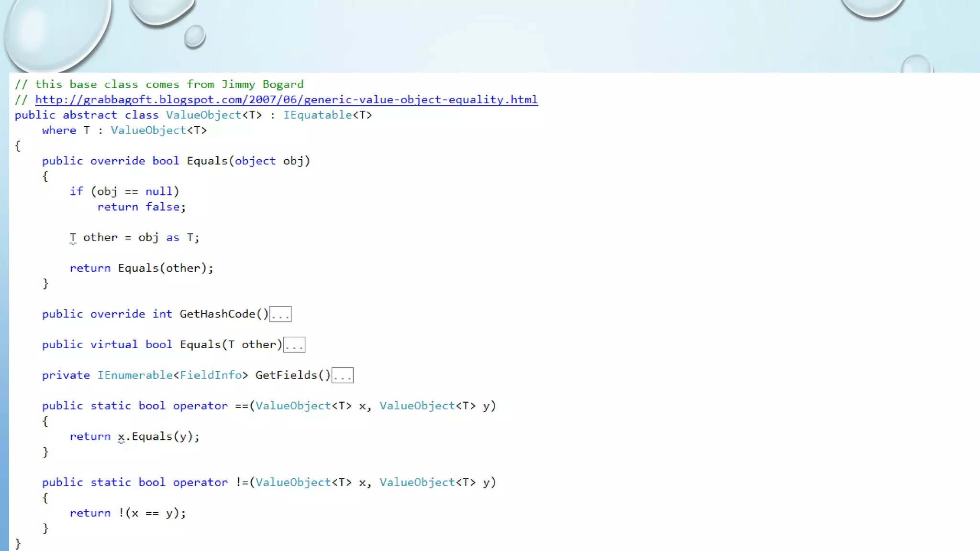Click the 'where' keyword in the constraint
This screenshot has height=551, width=980.
pos(59,131)
